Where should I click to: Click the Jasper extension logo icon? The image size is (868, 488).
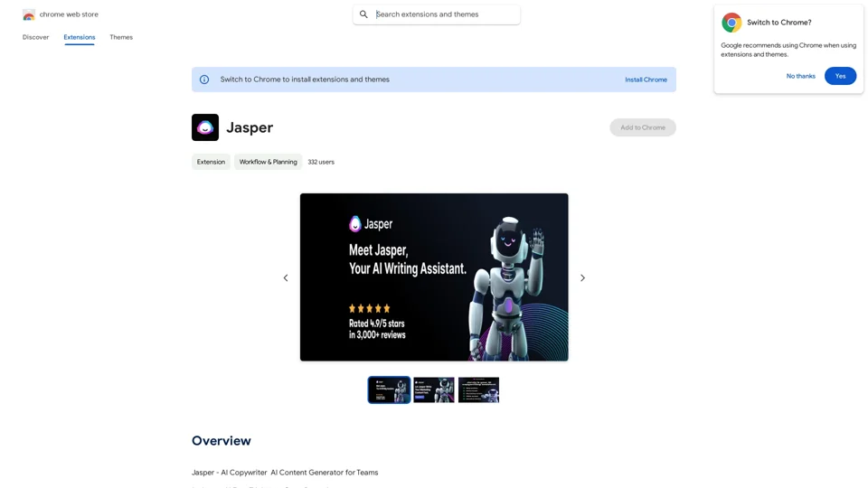[x=205, y=127]
